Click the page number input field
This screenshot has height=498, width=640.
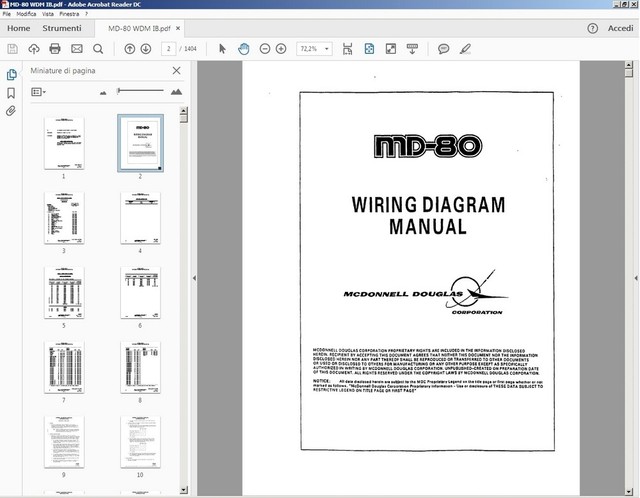pyautogui.click(x=168, y=49)
